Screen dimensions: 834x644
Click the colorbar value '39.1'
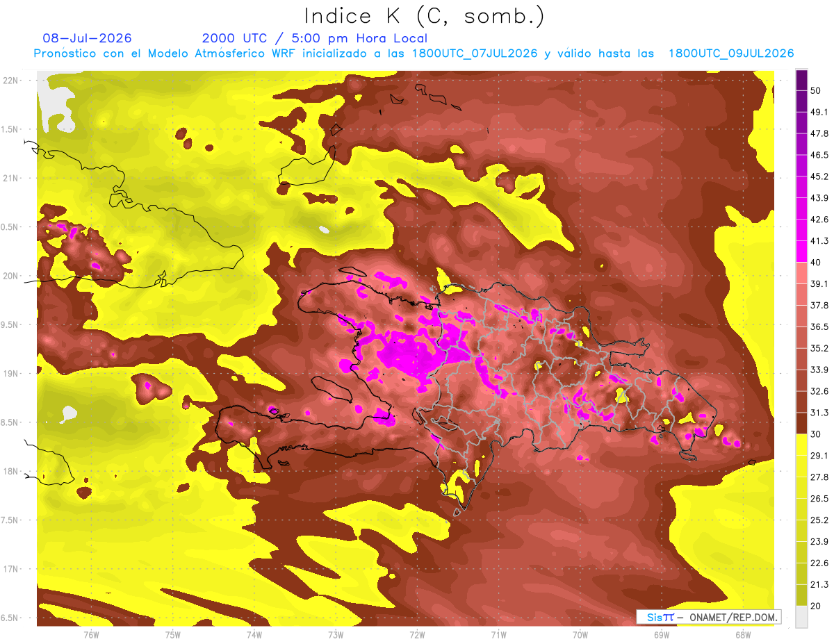tap(819, 283)
